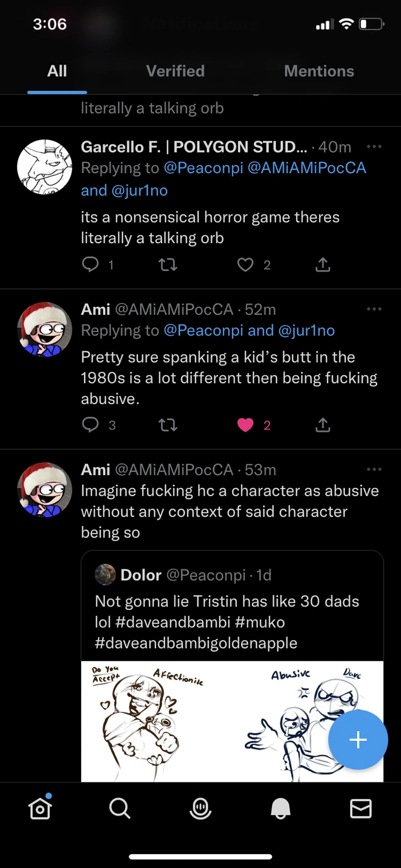This screenshot has height=868, width=401.
Task: Open the Direct Messages envelope icon
Action: (x=361, y=808)
